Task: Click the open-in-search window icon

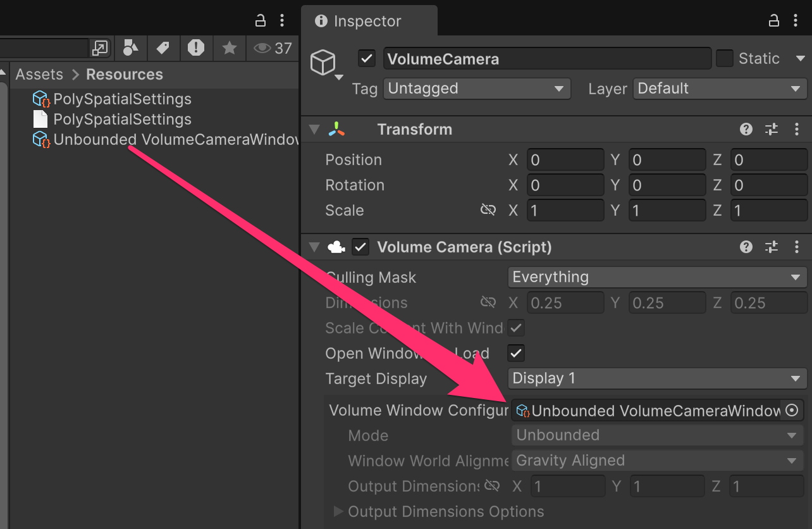Action: click(x=100, y=48)
